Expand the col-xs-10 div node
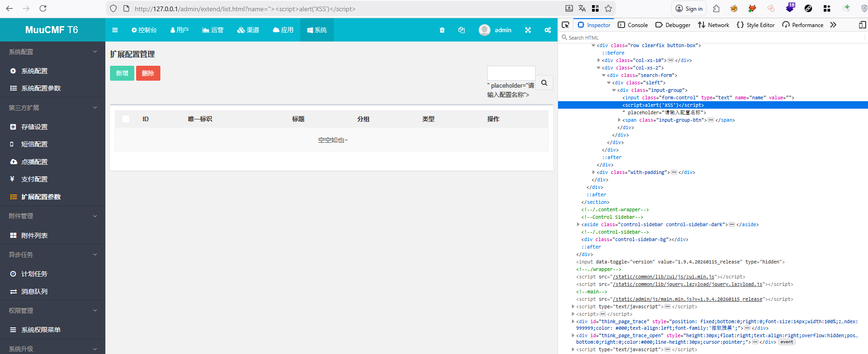Viewport: 868px width, 354px height. (x=599, y=60)
